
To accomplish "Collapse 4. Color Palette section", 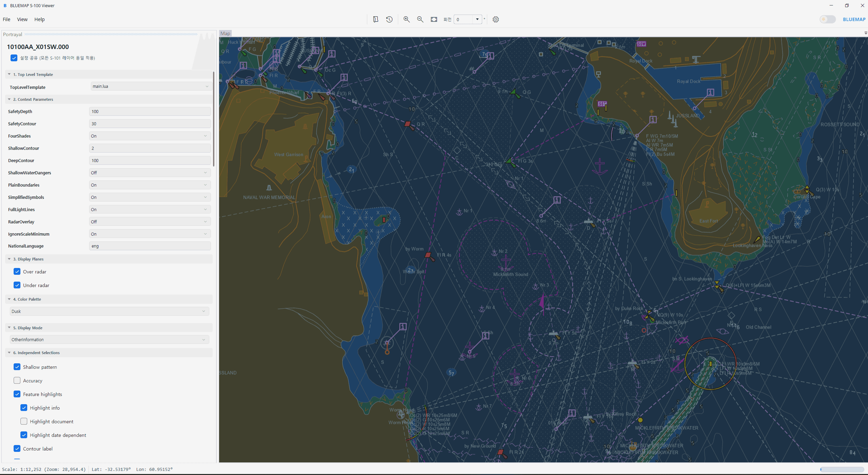I will (x=9, y=299).
